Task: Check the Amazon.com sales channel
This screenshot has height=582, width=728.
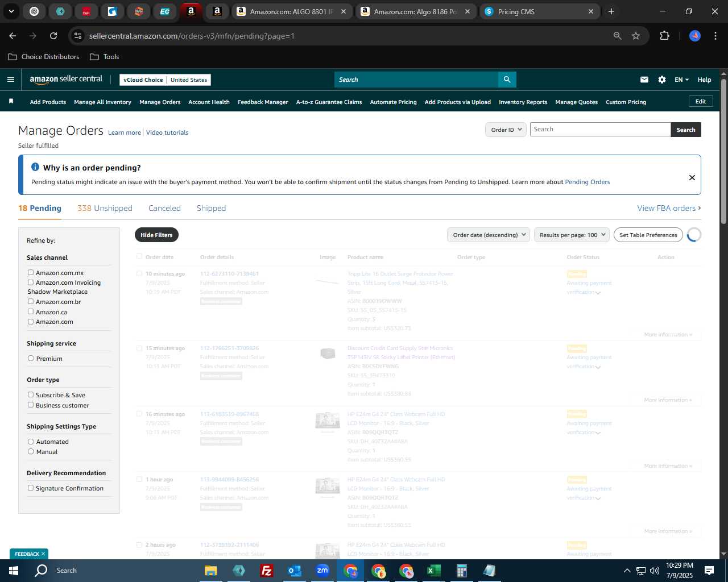Action: (31, 322)
